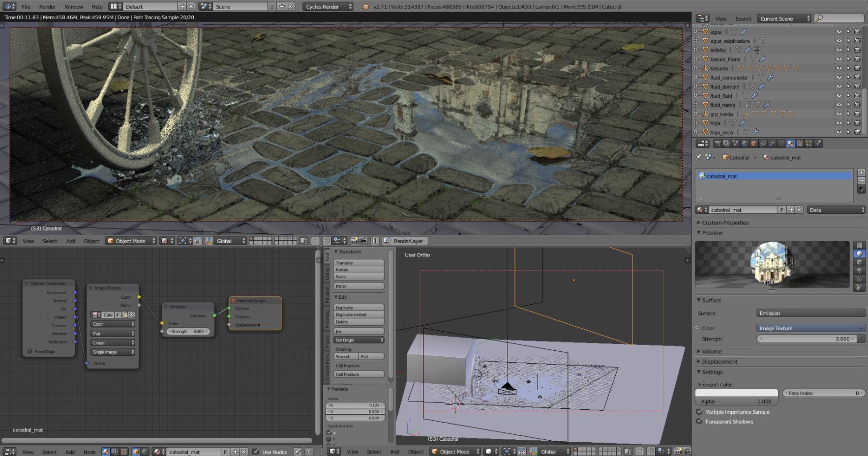Viewport: 868px width, 456px height.
Task: Open the Render menu in top bar
Action: (47, 7)
